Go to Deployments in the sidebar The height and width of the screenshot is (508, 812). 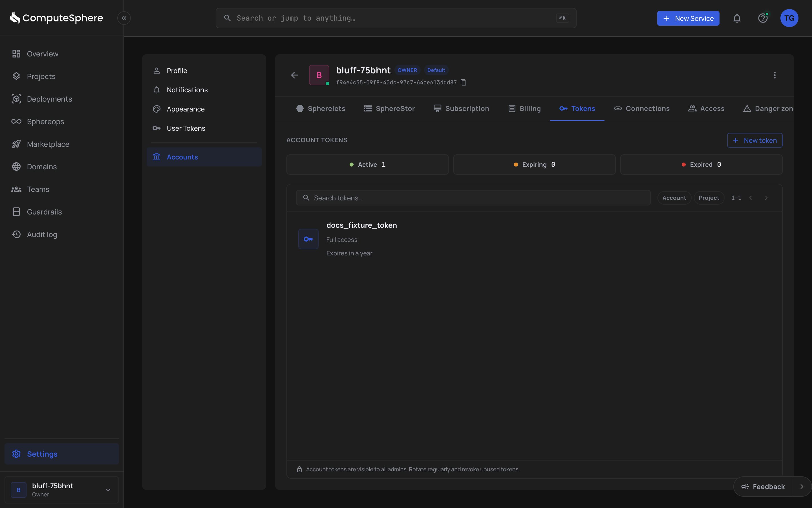point(62,99)
